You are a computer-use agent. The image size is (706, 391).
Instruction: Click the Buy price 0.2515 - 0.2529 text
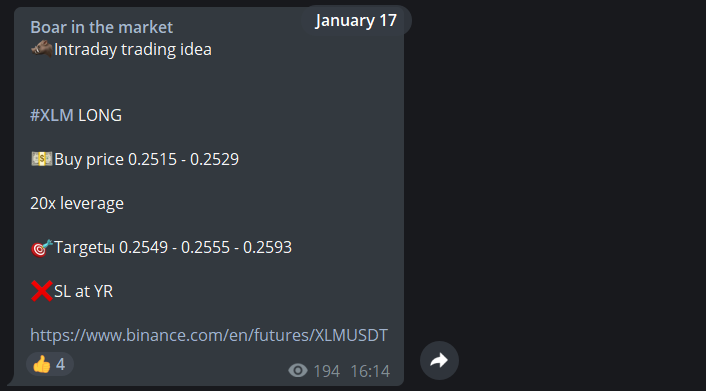(x=146, y=159)
